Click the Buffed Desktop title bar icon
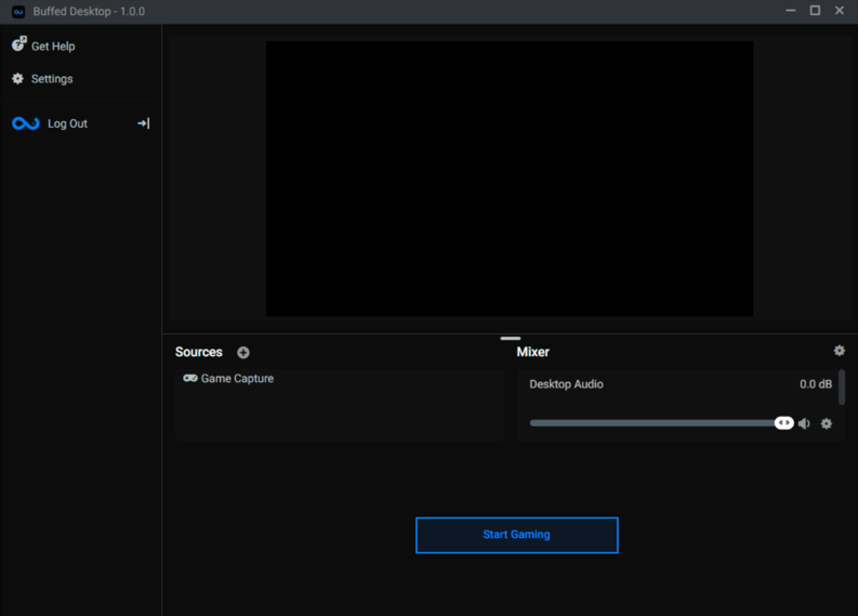Viewport: 858px width, 616px height. coord(18,11)
